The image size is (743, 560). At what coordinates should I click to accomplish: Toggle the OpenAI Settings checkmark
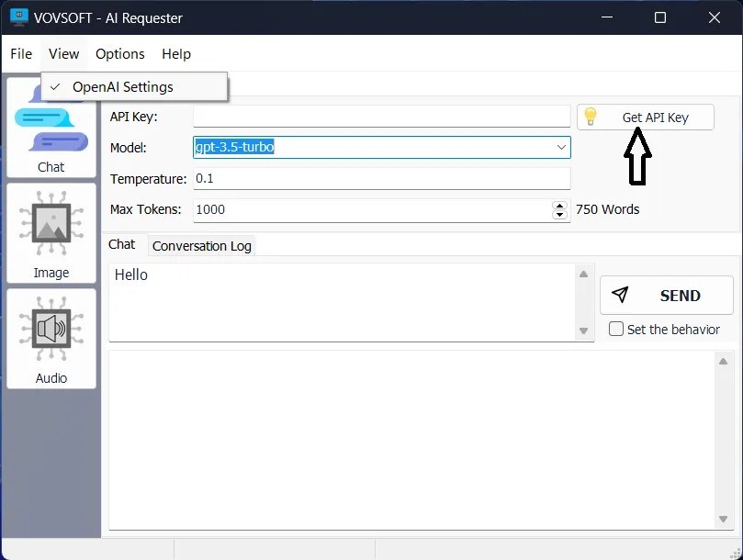pyautogui.click(x=54, y=86)
